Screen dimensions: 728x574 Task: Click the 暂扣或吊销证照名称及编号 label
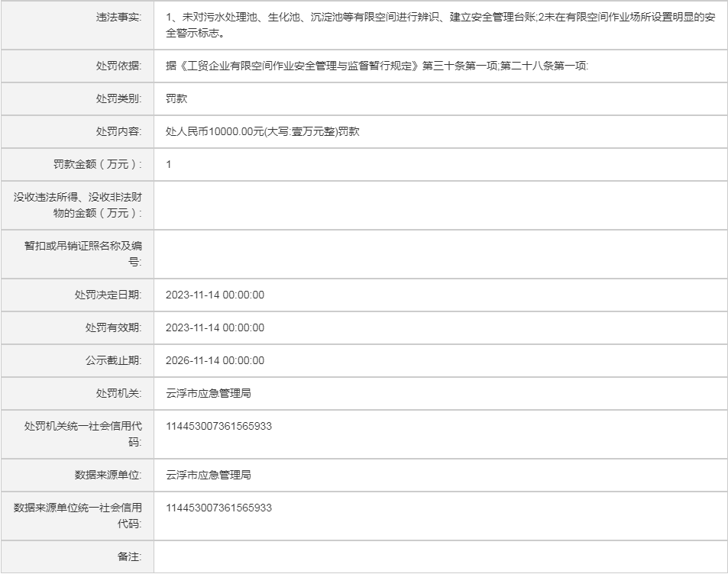pos(83,253)
